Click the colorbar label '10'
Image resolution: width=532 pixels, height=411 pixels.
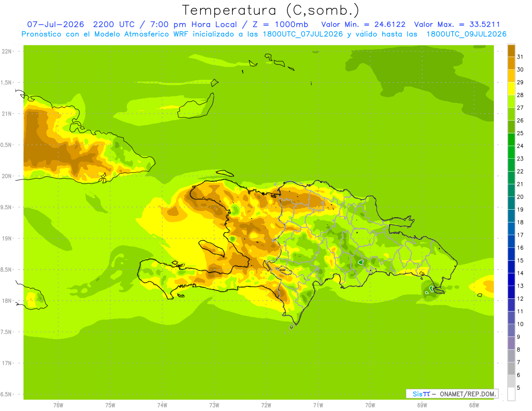(520, 324)
